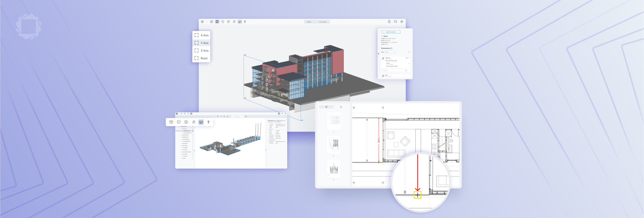The height and width of the screenshot is (218, 644).
Task: Collapse the Dimensions group in Properties panel
Action: 269,129
